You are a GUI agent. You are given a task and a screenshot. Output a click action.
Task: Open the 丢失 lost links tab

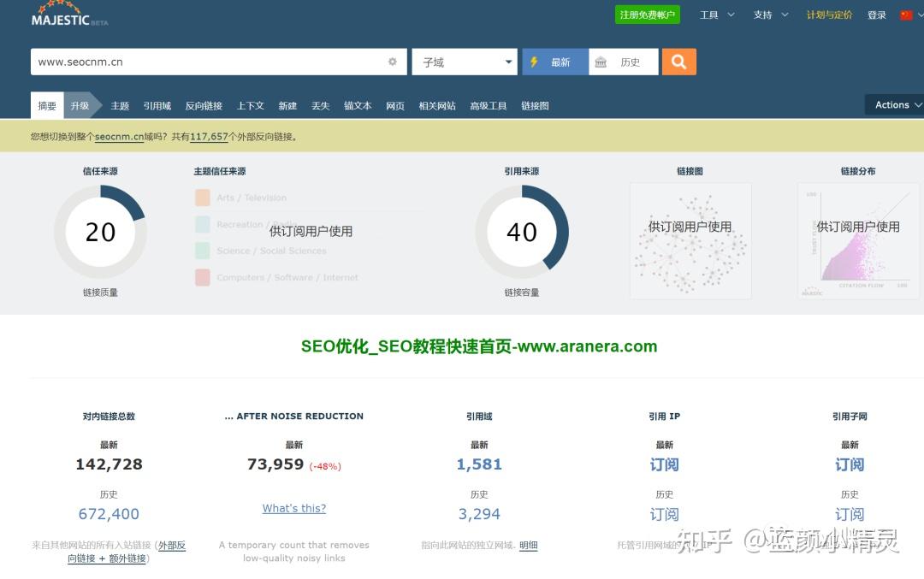click(321, 105)
